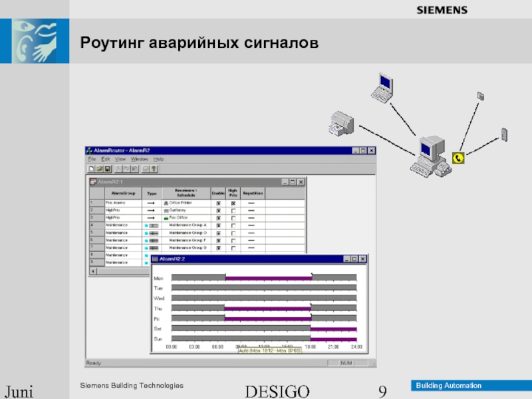Click the High Prio column header
Image resolution: width=532 pixels, height=399 pixels.
coord(233,193)
